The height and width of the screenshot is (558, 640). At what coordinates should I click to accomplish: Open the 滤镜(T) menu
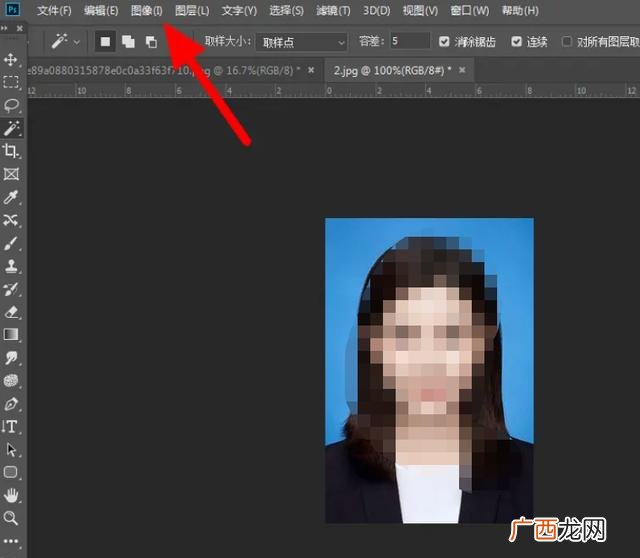pos(333,10)
